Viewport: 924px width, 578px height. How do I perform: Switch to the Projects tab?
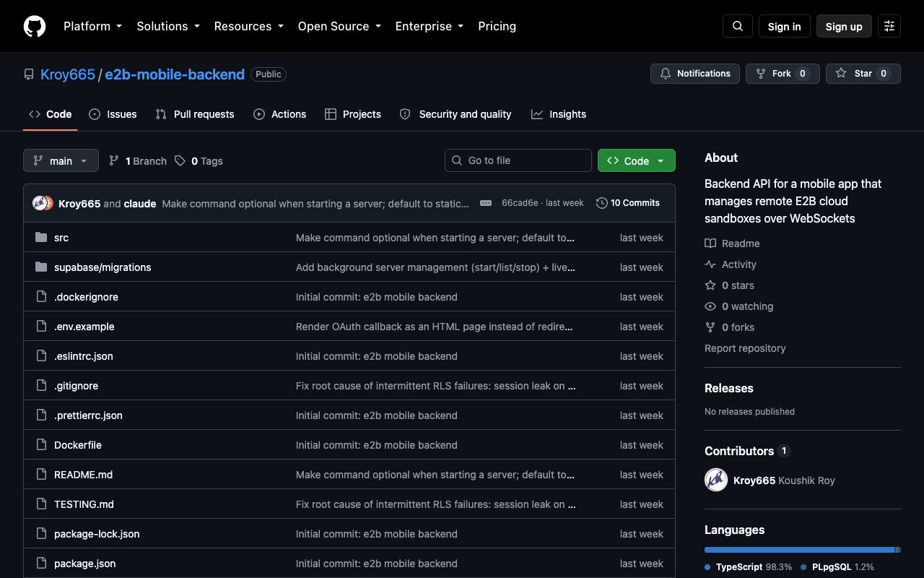click(x=353, y=114)
